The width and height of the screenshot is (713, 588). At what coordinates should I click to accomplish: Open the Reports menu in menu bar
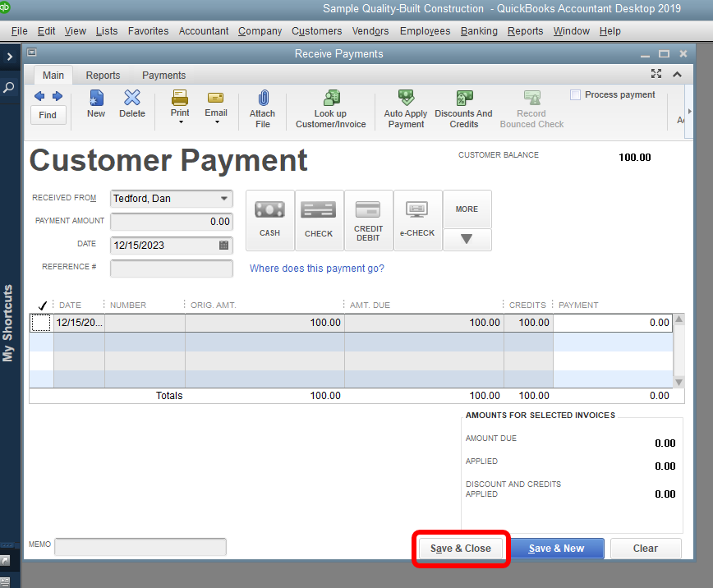(x=525, y=31)
